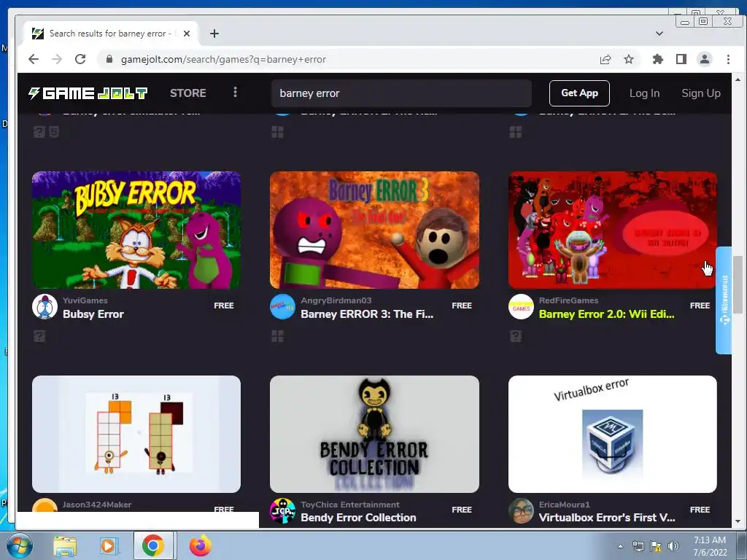The width and height of the screenshot is (747, 560).
Task: Open the Virtualbox error thumbnail
Action: 612,434
